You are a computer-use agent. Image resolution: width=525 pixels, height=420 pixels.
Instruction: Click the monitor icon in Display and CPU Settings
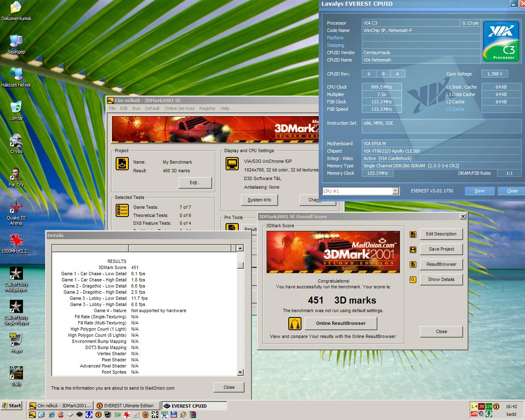[232, 164]
